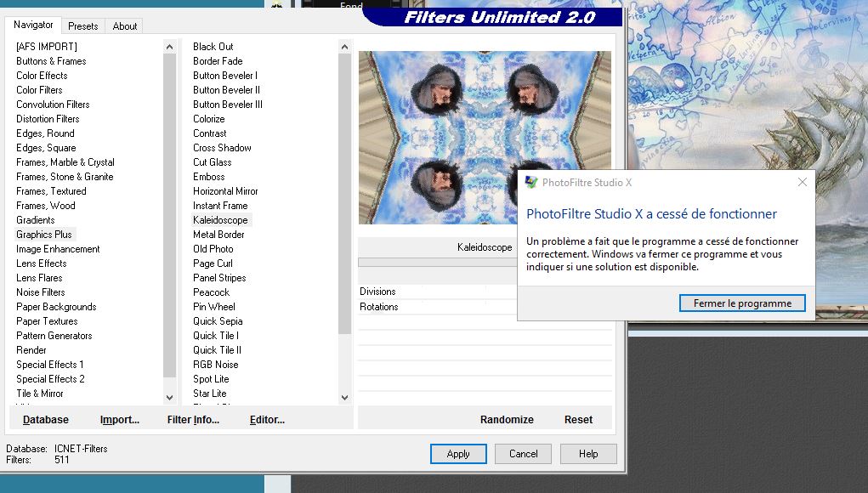Click the PhotoFiltre Studio X dialog icon

(531, 182)
